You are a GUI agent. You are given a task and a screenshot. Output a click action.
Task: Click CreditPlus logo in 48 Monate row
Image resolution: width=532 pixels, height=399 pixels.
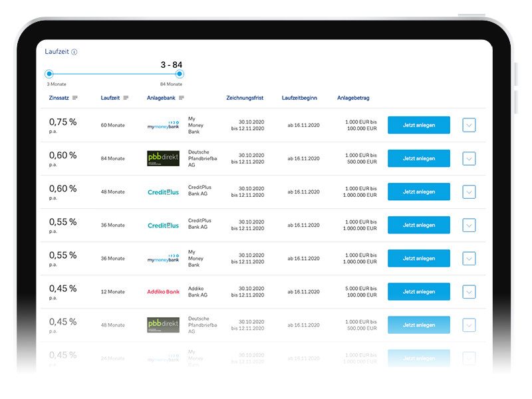pos(163,192)
